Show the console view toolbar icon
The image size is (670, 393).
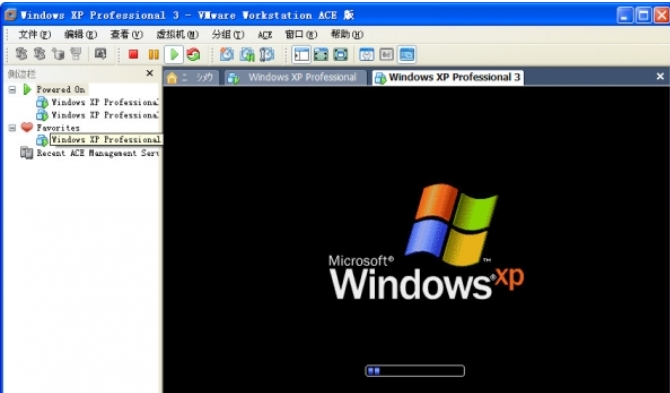[x=406, y=54]
